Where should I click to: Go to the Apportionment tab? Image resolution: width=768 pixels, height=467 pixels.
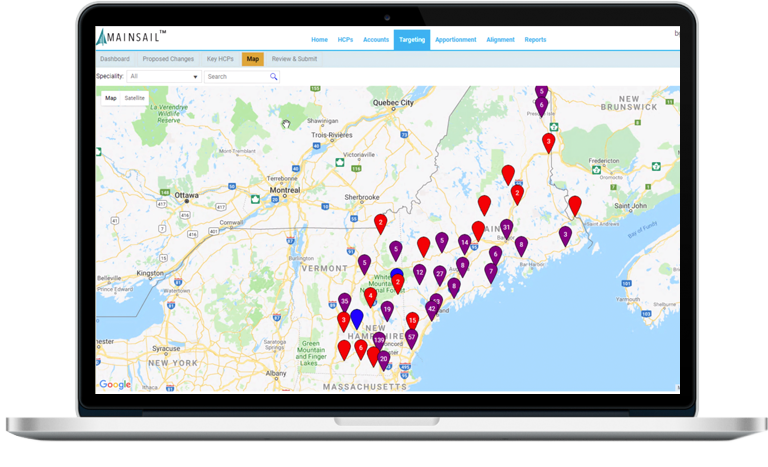point(455,40)
